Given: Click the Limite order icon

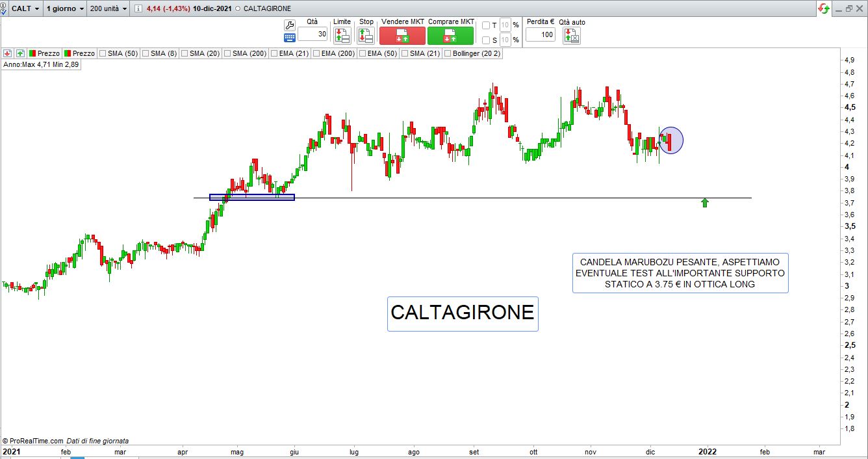Looking at the screenshot, I should click(x=342, y=36).
